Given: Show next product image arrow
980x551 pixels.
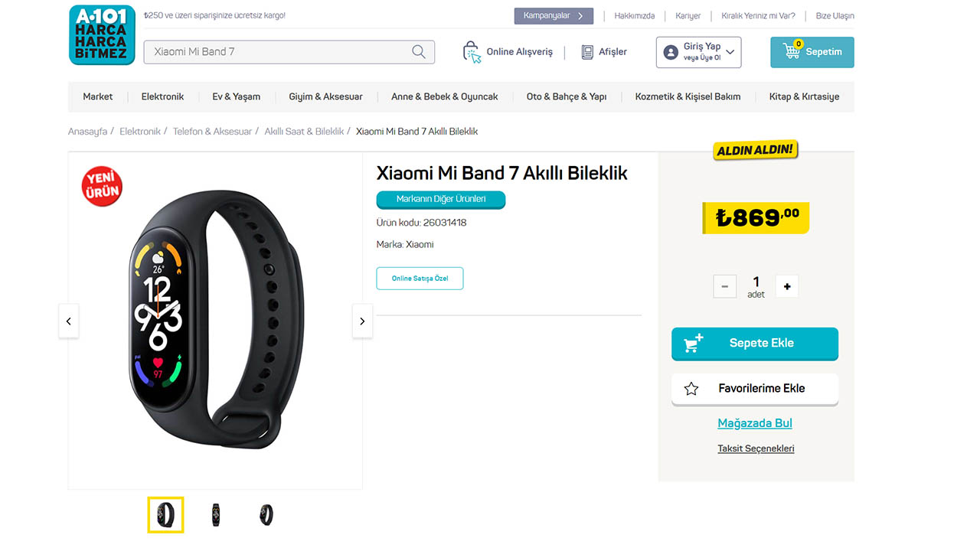Looking at the screenshot, I should click(x=362, y=321).
